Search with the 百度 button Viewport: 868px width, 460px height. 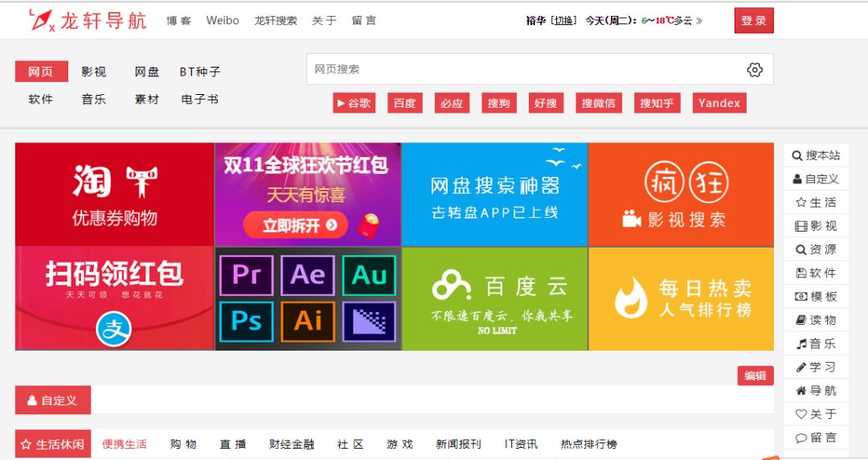point(404,103)
